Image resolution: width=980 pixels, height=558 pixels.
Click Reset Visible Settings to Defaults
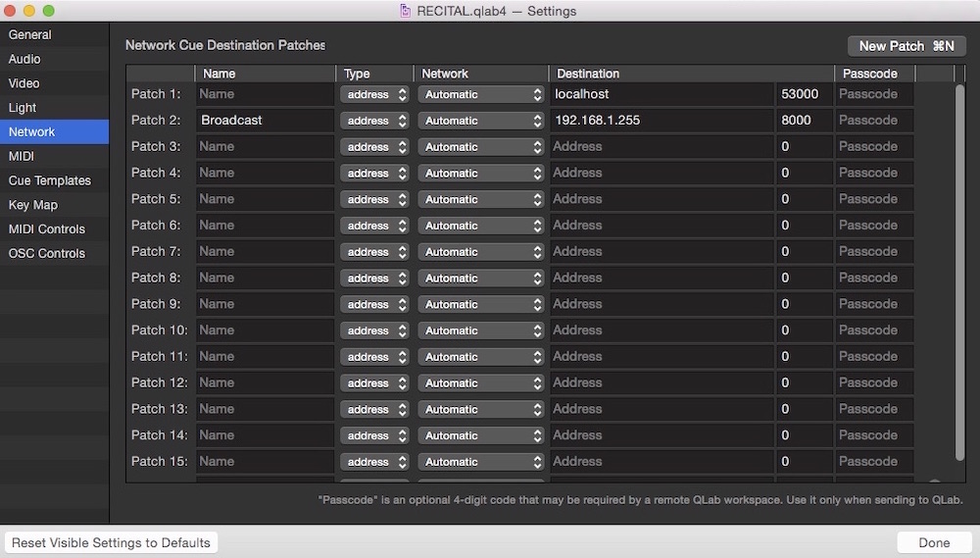click(111, 542)
